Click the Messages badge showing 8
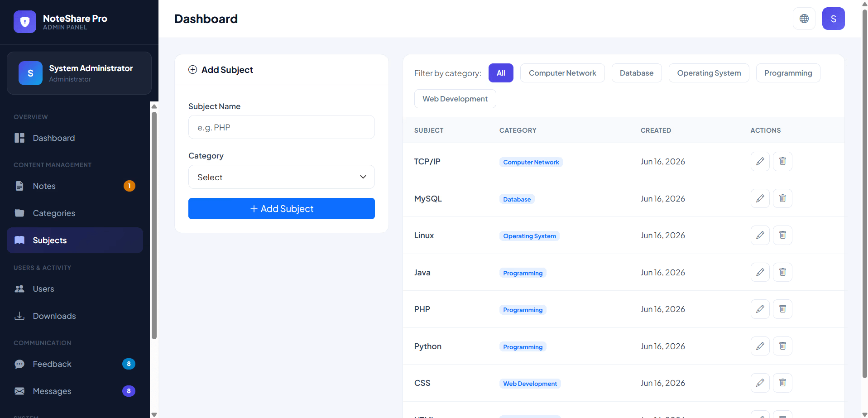Screen dimensions: 868x418 tap(129, 391)
